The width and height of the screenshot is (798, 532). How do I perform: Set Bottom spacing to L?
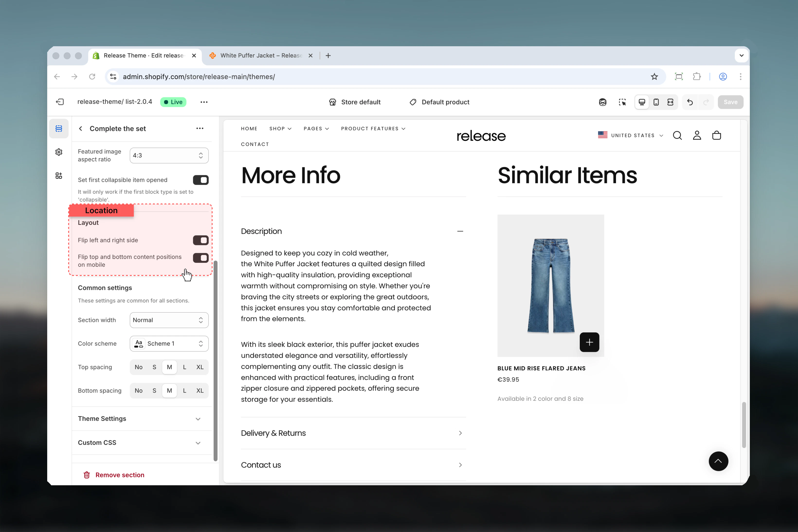point(184,391)
